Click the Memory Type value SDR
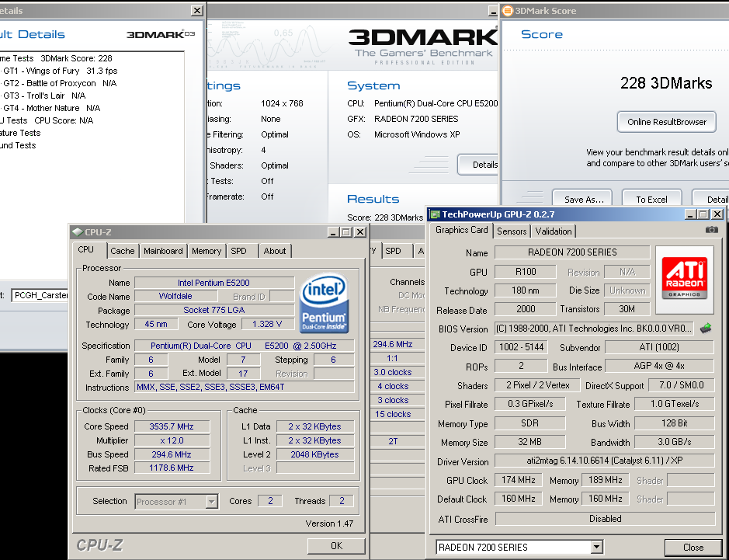The height and width of the screenshot is (560, 729). (530, 423)
